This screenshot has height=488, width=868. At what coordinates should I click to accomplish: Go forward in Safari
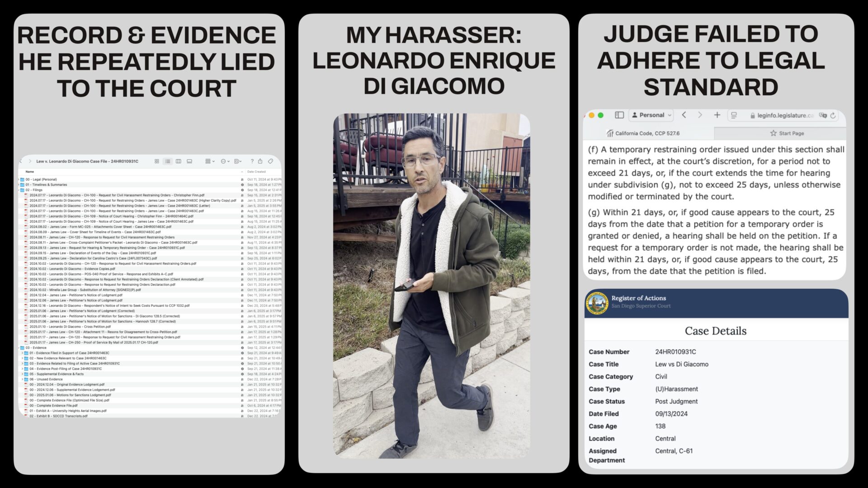tap(700, 115)
